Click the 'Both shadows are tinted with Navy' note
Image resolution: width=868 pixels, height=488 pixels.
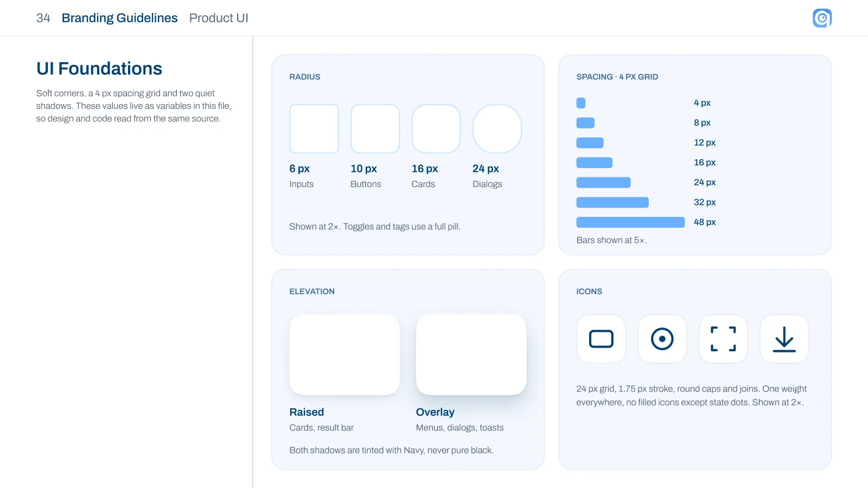tap(392, 450)
